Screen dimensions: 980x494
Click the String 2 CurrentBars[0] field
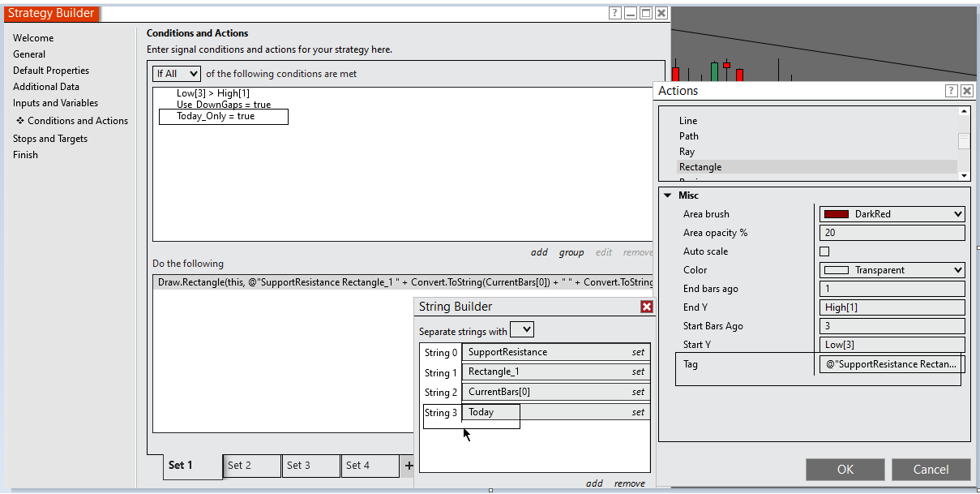pos(556,392)
